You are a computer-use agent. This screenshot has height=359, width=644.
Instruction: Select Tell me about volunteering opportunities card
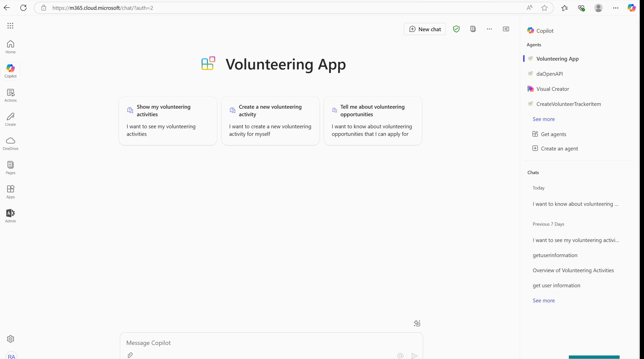(373, 121)
